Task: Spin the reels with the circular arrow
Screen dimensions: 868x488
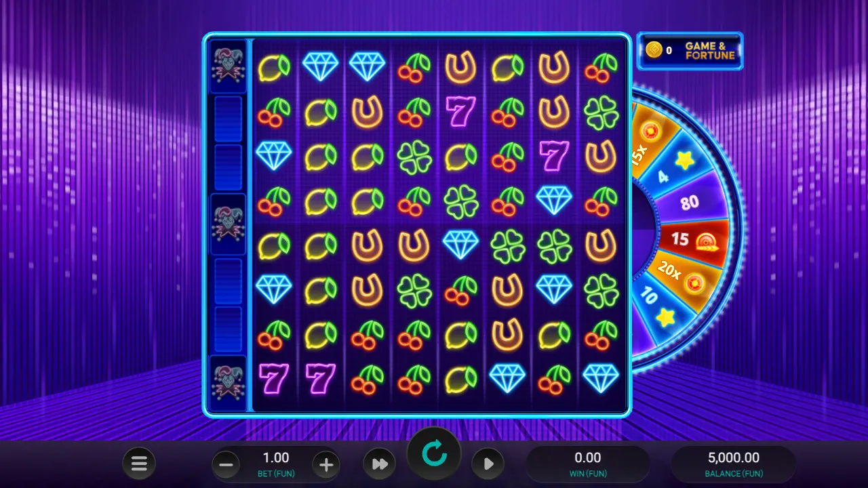Action: [434, 454]
